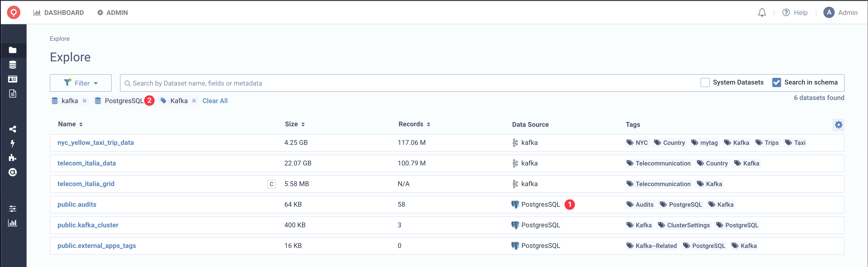Click the Trips tag
The image size is (868, 267).
[x=767, y=143]
